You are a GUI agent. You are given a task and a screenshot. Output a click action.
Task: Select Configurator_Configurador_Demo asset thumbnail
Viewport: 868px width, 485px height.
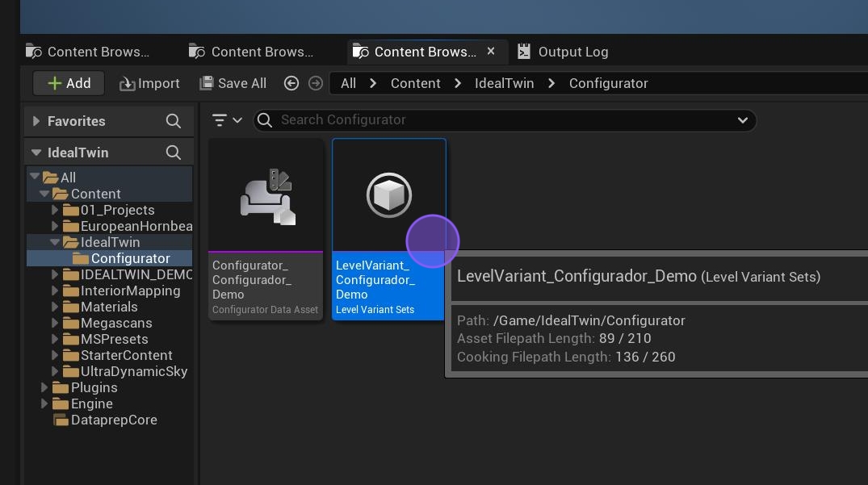[266, 196]
